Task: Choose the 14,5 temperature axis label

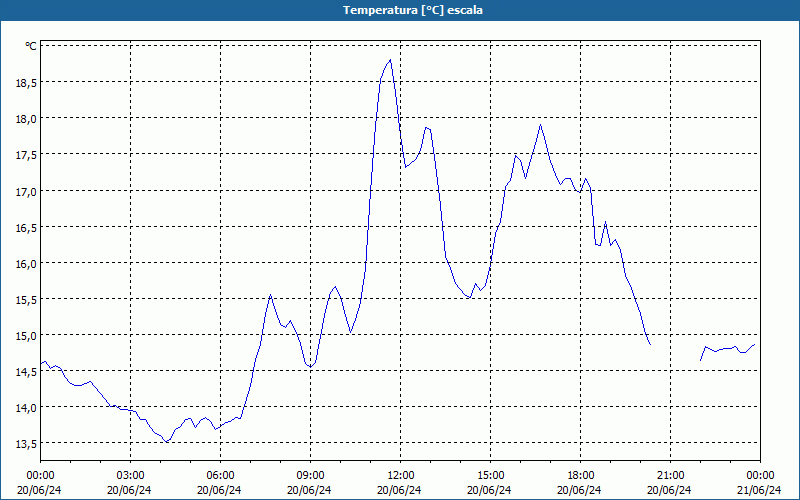Action: pyautogui.click(x=26, y=372)
